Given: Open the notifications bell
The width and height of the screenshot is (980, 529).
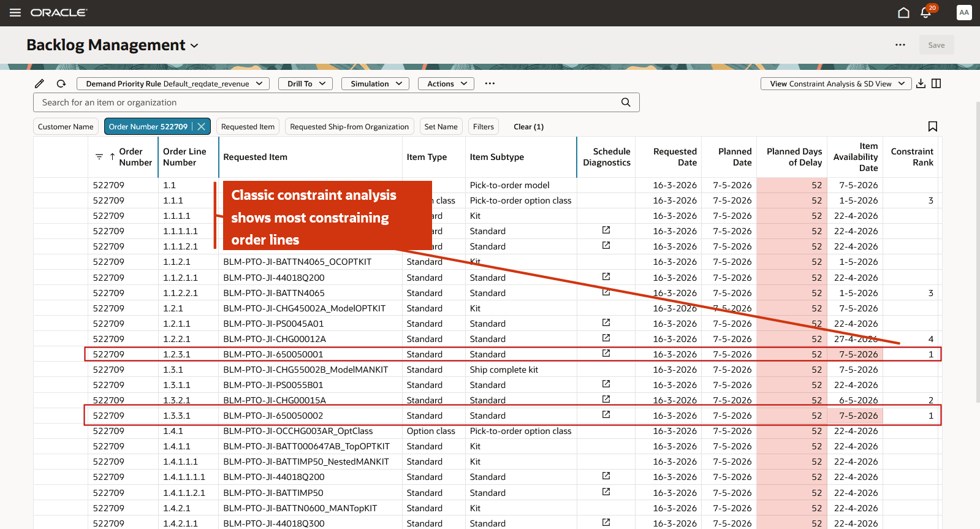Looking at the screenshot, I should click(926, 13).
